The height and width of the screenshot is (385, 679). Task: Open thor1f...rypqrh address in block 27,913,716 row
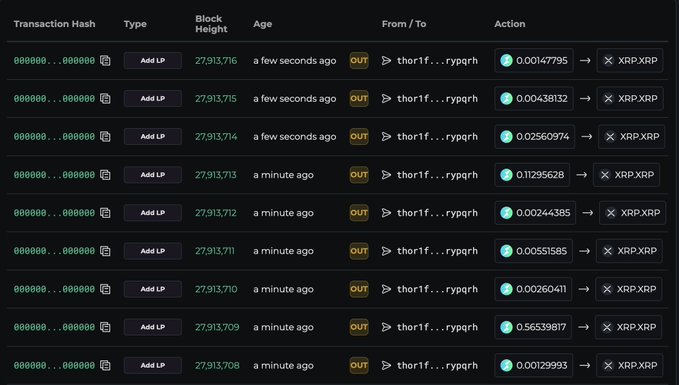437,61
